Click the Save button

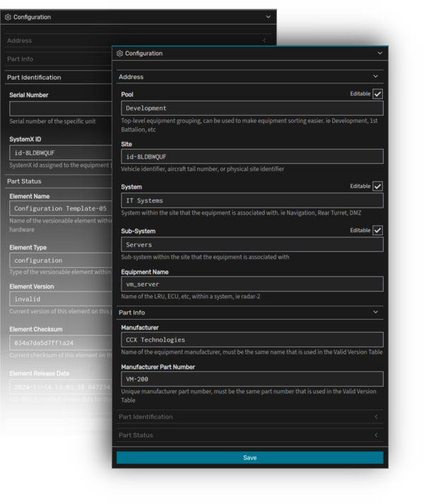tap(250, 457)
